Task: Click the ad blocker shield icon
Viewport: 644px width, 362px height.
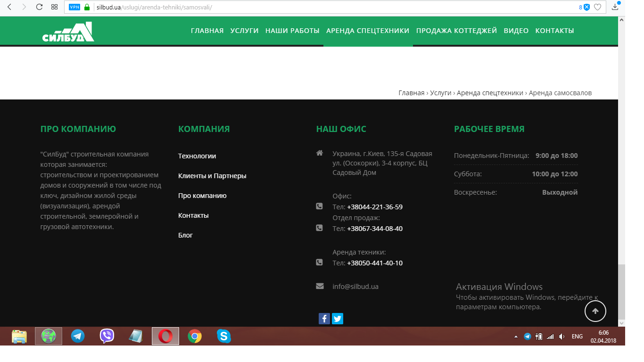Action: [x=586, y=7]
